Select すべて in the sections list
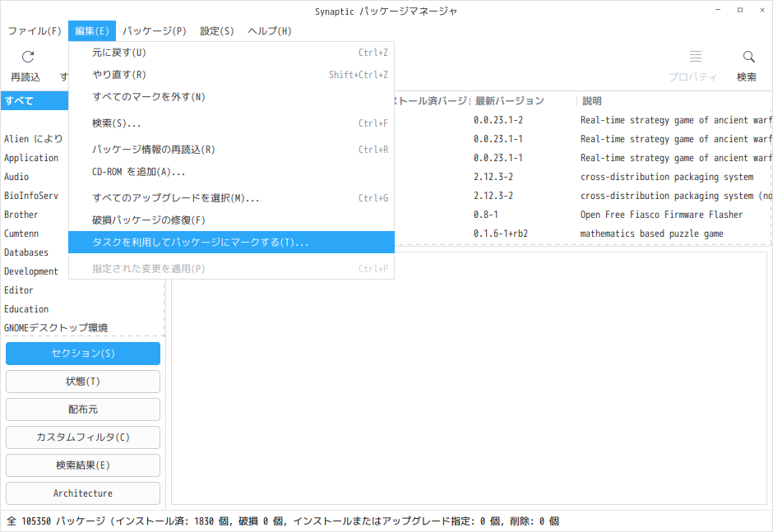Image resolution: width=773 pixels, height=532 pixels. [x=35, y=100]
